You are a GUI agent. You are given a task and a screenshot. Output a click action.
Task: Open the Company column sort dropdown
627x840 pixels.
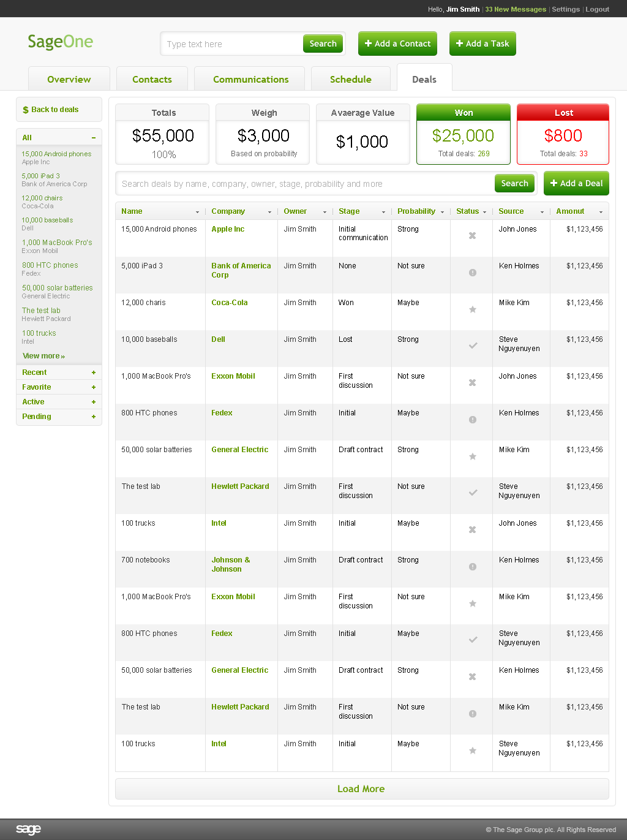tap(269, 212)
